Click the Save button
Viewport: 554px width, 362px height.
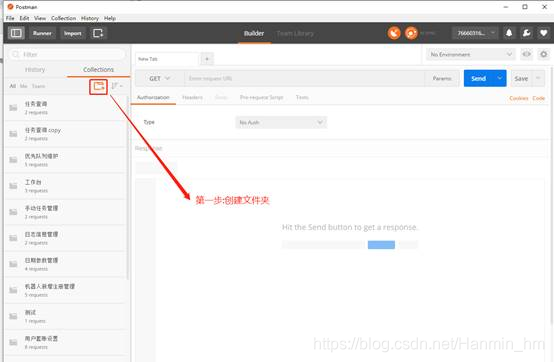521,78
